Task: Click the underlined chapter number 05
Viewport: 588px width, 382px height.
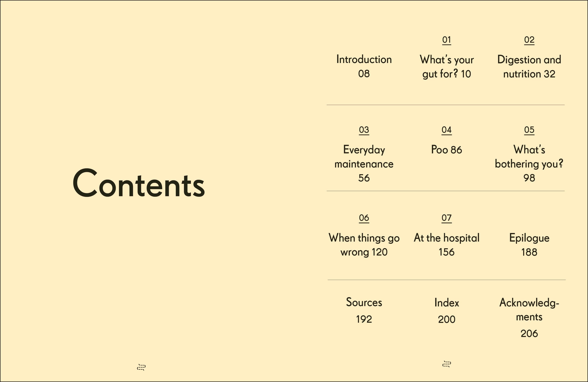Action: [529, 130]
